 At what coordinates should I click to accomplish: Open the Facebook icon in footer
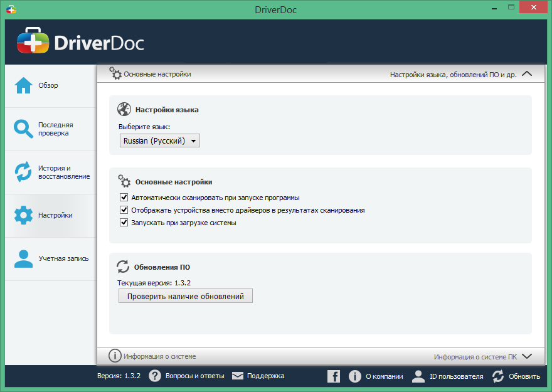point(334,376)
